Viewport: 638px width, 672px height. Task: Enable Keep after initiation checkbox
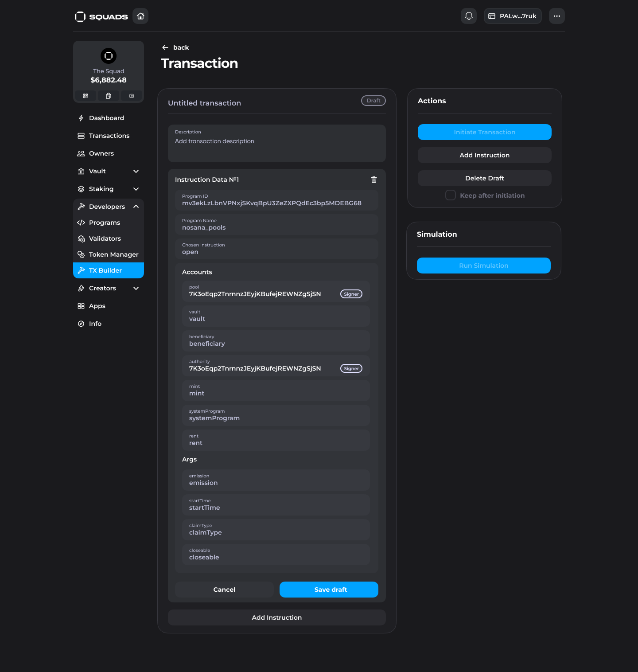click(x=450, y=195)
